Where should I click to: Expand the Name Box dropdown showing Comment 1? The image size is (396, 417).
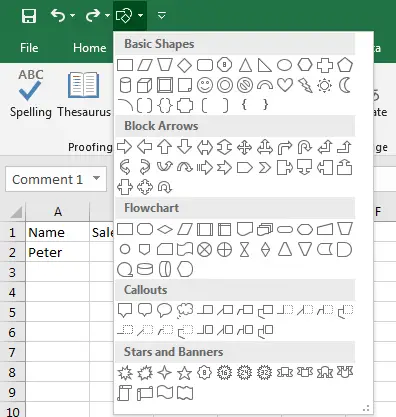pyautogui.click(x=97, y=178)
